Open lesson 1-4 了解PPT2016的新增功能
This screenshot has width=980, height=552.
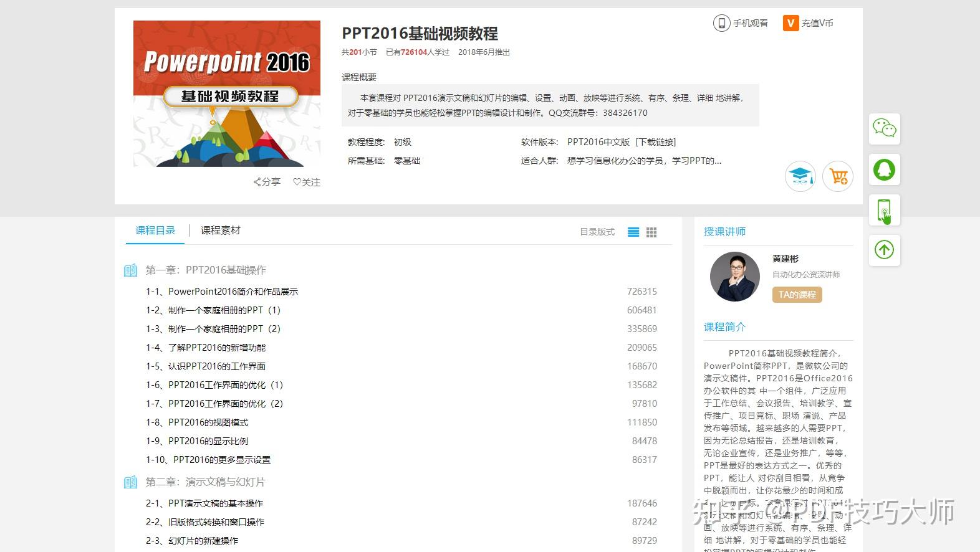pyautogui.click(x=206, y=348)
